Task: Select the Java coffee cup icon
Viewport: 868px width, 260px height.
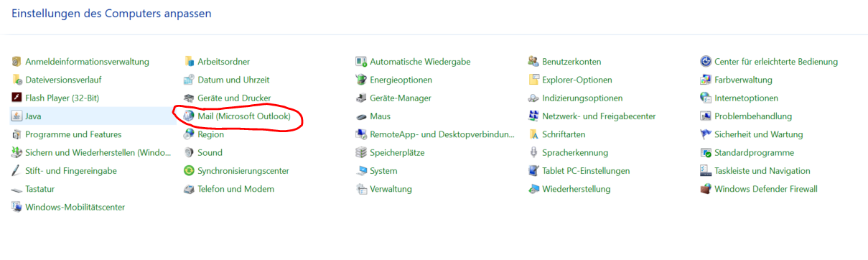Action: click(17, 116)
